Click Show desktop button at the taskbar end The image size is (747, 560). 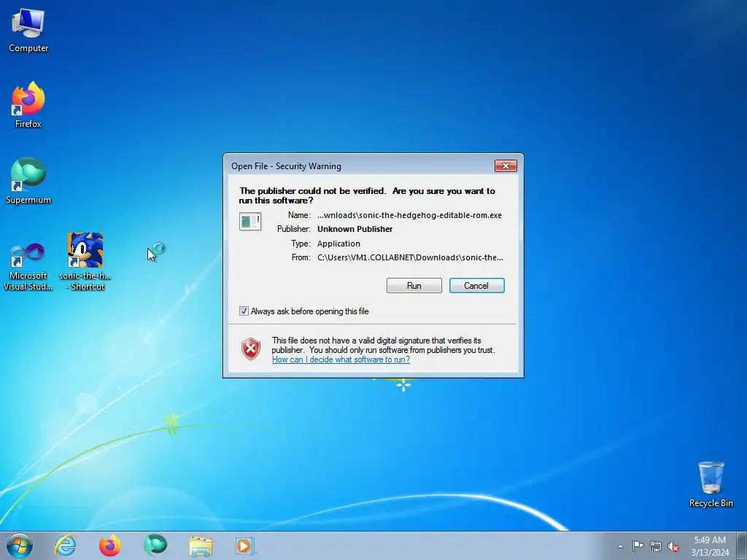(741, 545)
